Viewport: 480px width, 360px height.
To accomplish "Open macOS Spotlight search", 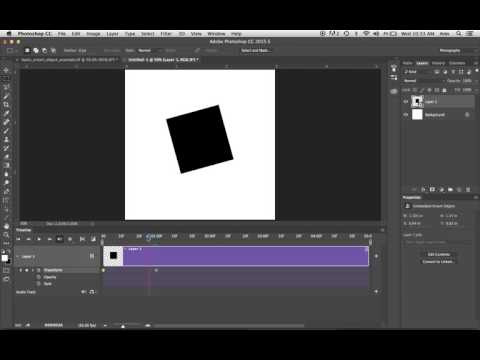I will pyautogui.click(x=459, y=34).
